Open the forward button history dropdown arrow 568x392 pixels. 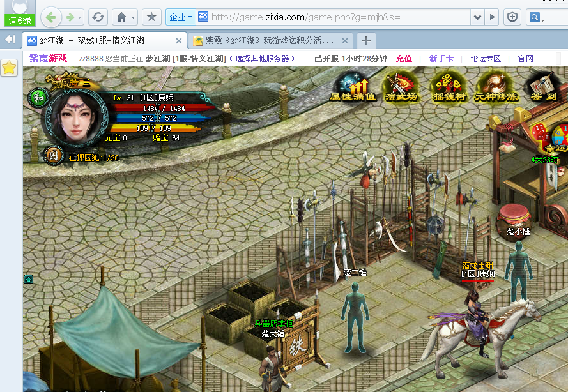pos(79,17)
